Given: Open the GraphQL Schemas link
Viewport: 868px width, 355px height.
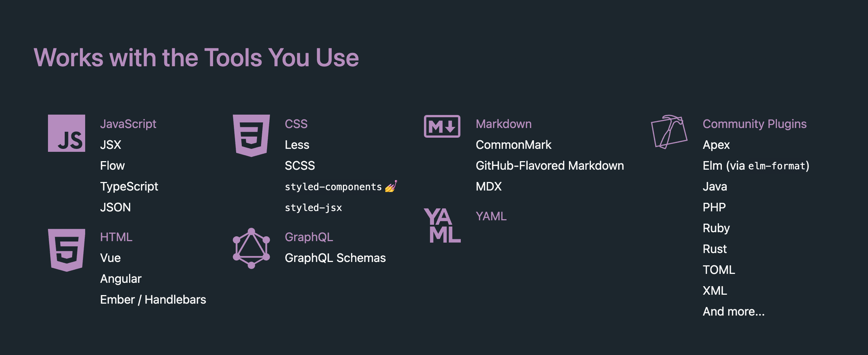Looking at the screenshot, I should pos(335,258).
